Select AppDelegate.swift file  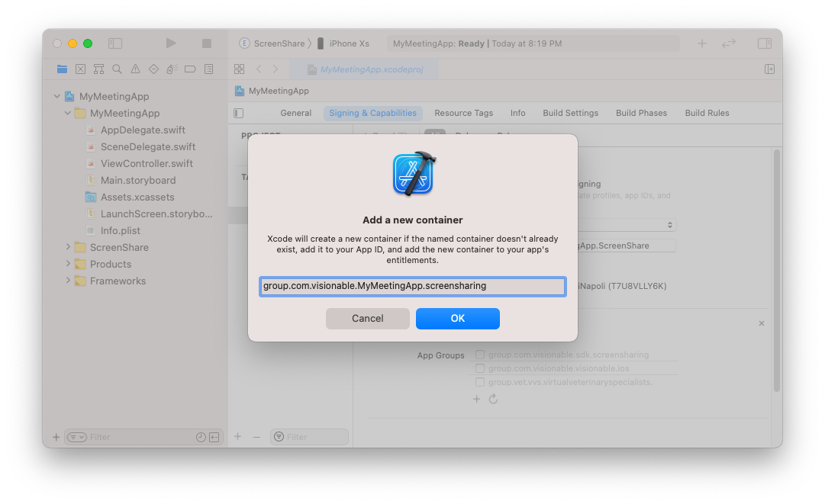pos(143,130)
